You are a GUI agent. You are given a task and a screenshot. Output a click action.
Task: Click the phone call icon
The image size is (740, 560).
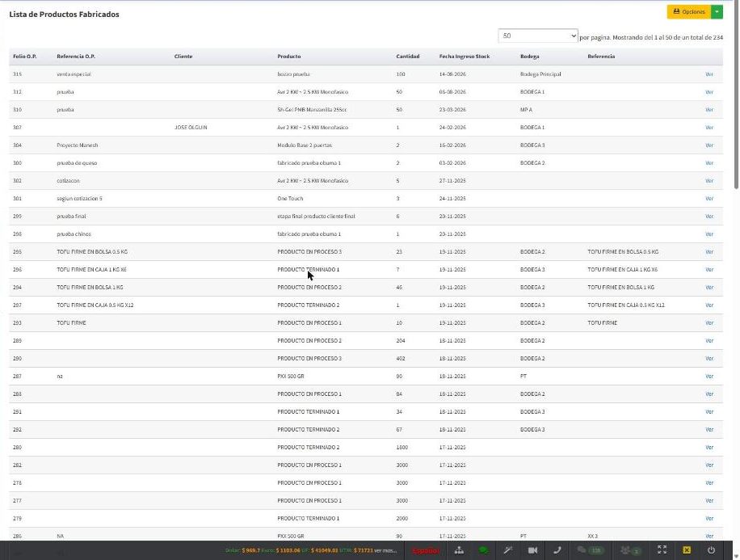(x=557, y=550)
